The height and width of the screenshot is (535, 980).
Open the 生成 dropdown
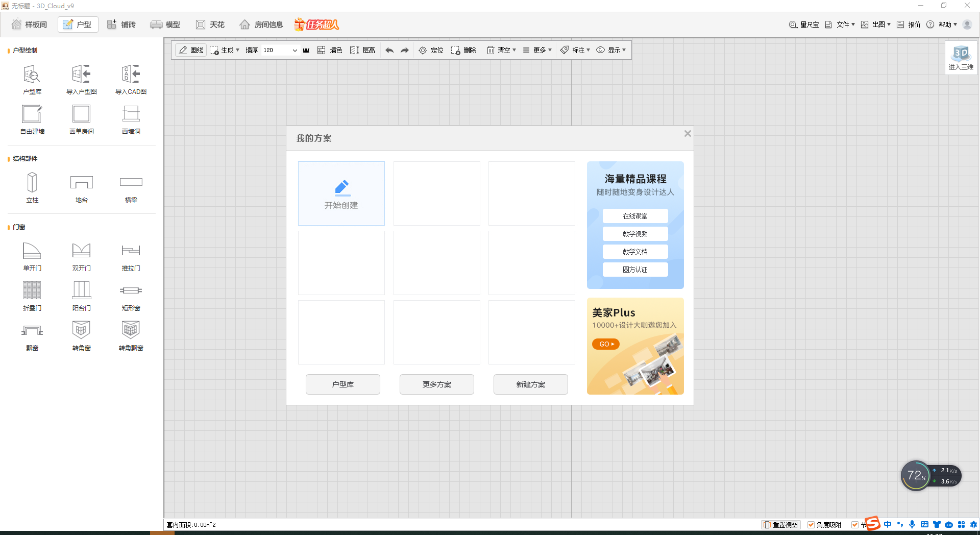click(x=225, y=50)
